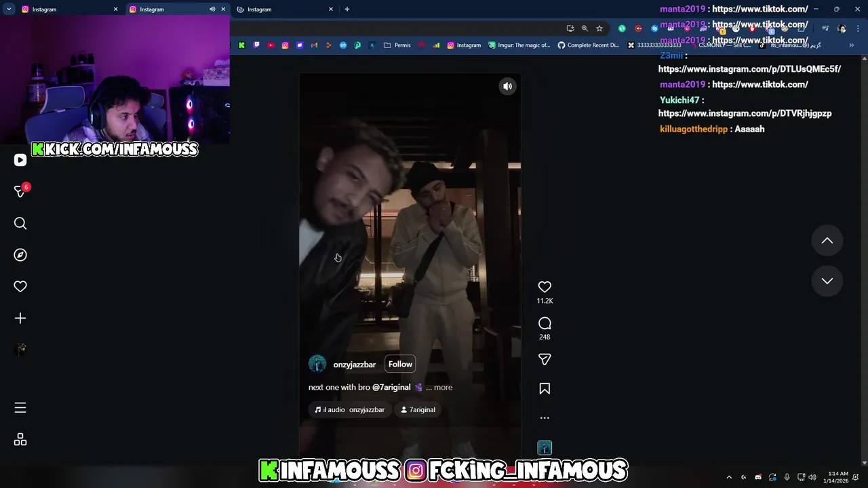The width and height of the screenshot is (868, 488).
Task: Open onzyjazzbar username link
Action: pos(354,365)
